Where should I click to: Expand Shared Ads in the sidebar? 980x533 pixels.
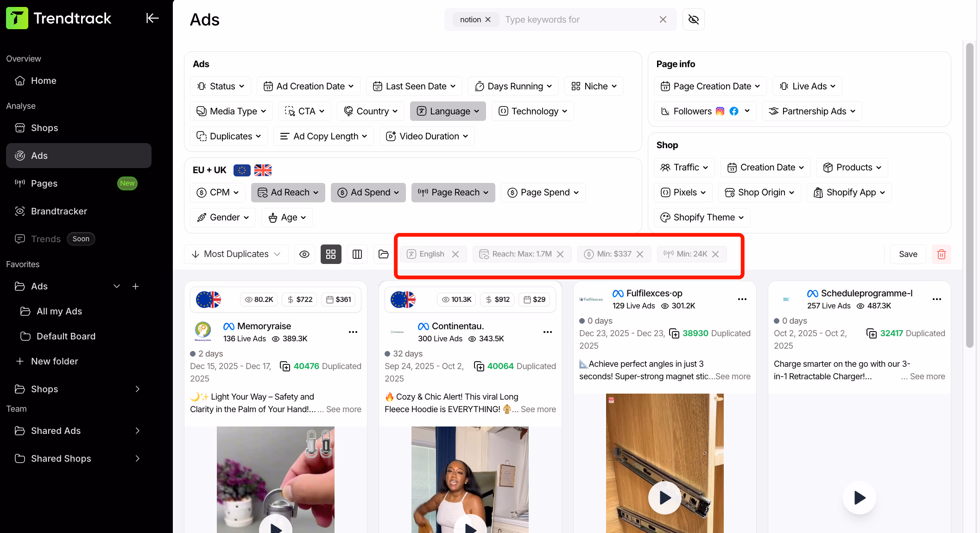tap(56, 431)
